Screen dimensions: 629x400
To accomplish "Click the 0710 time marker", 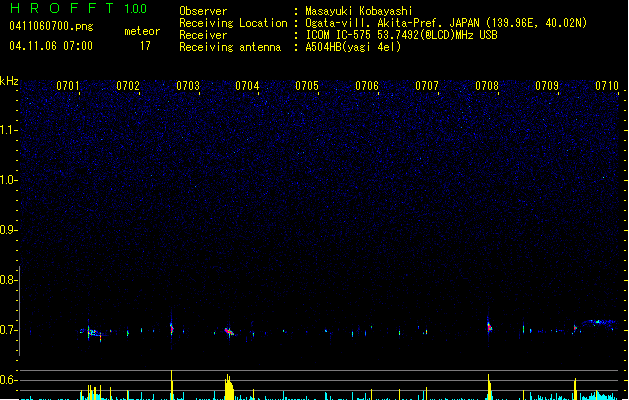I will click(x=607, y=86).
